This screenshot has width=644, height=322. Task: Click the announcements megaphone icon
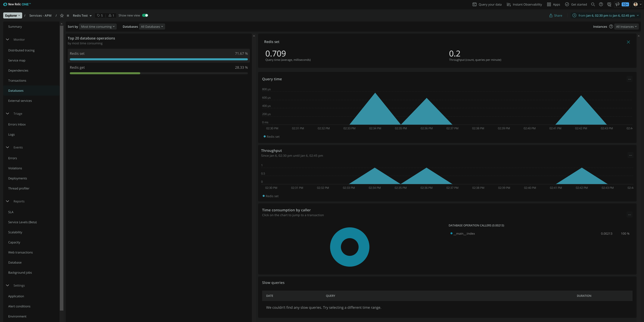click(617, 5)
